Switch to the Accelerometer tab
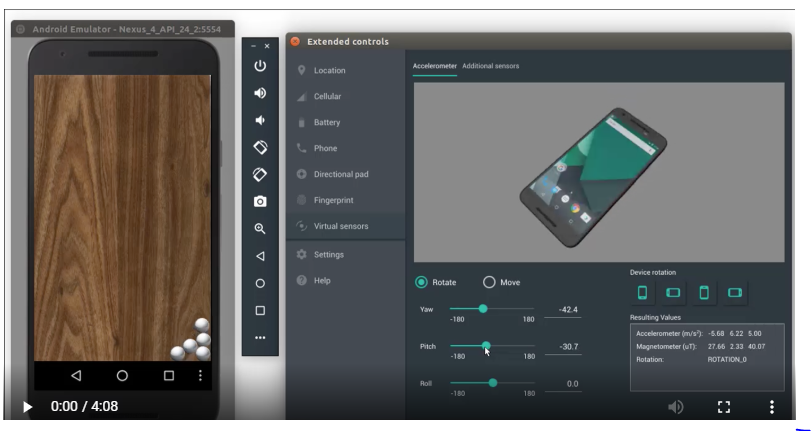Viewport: 811px width, 431px height. (434, 66)
